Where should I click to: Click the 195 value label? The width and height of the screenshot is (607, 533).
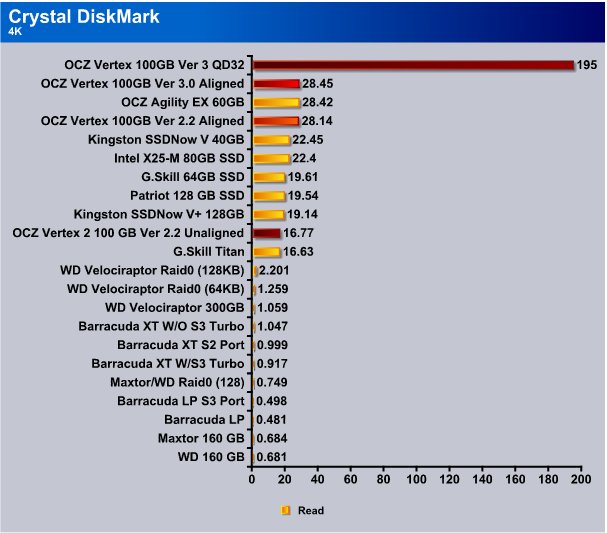(587, 65)
